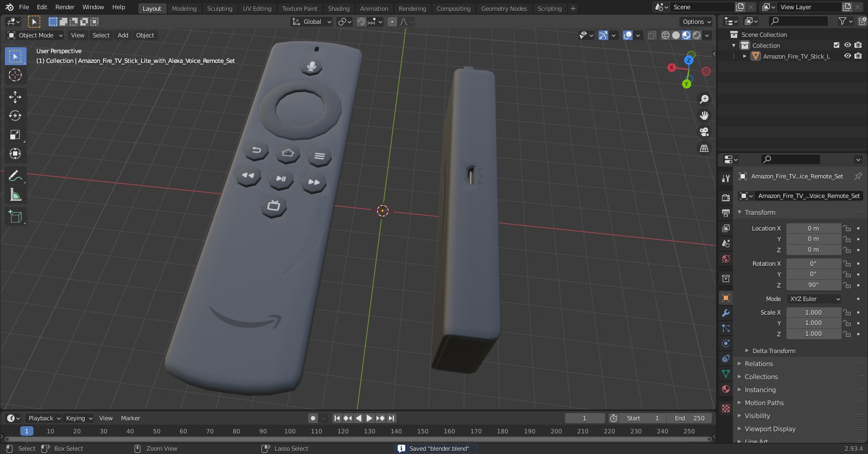Viewport: 868px width, 454px height.
Task: Open the viewport Add menu
Action: [x=123, y=35]
